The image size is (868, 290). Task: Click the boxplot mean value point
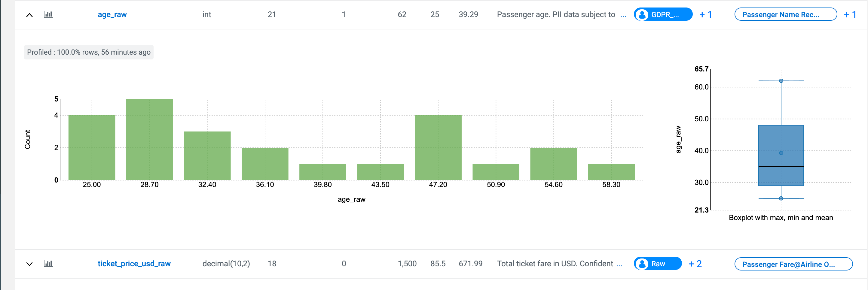[x=781, y=153]
